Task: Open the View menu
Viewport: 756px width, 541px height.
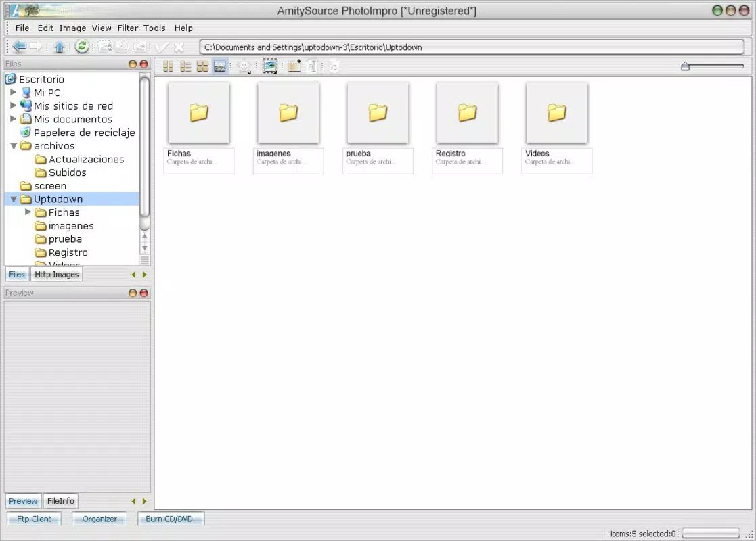Action: 102,28
